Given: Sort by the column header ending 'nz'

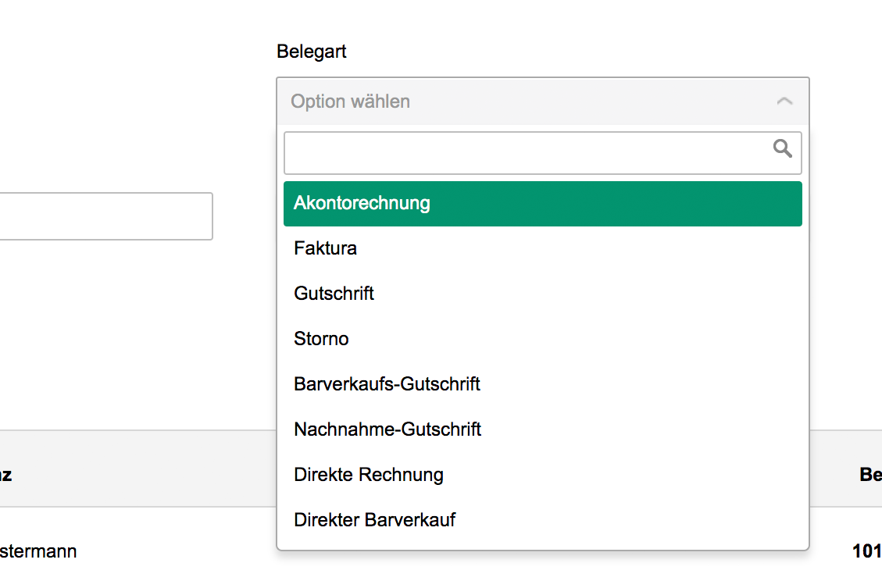Looking at the screenshot, I should coord(6,475).
